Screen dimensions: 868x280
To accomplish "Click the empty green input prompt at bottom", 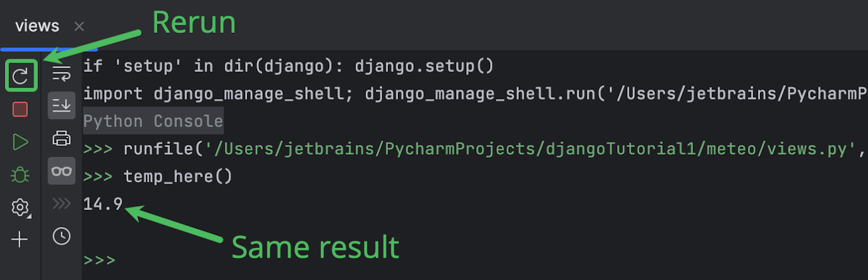I will coord(99,260).
